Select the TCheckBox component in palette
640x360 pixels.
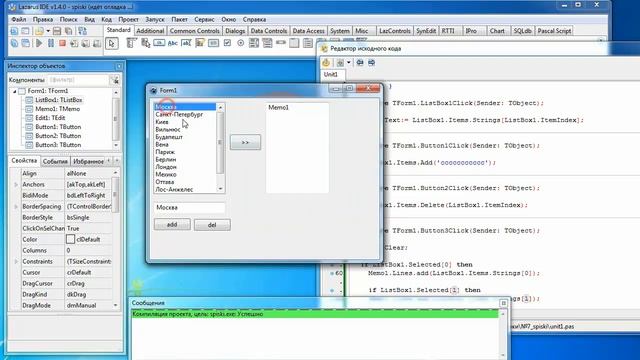(x=227, y=43)
